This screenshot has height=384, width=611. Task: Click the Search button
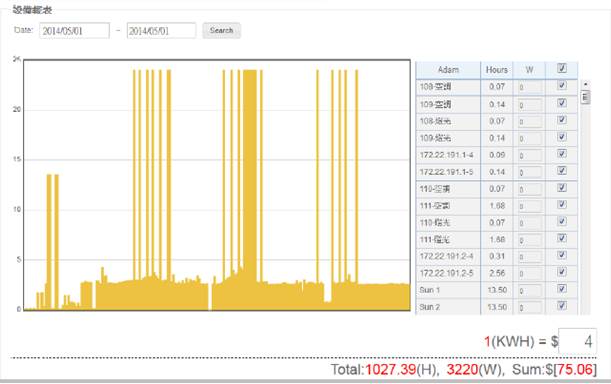point(221,30)
